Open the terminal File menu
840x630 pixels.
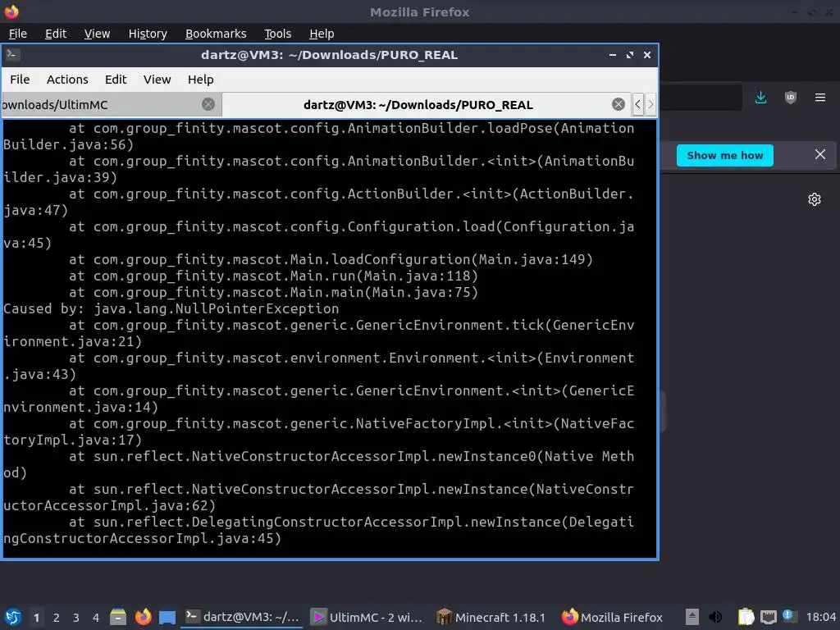[20, 80]
